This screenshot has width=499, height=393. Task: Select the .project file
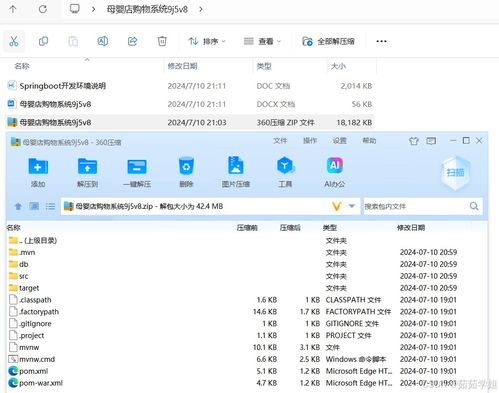(x=26, y=336)
